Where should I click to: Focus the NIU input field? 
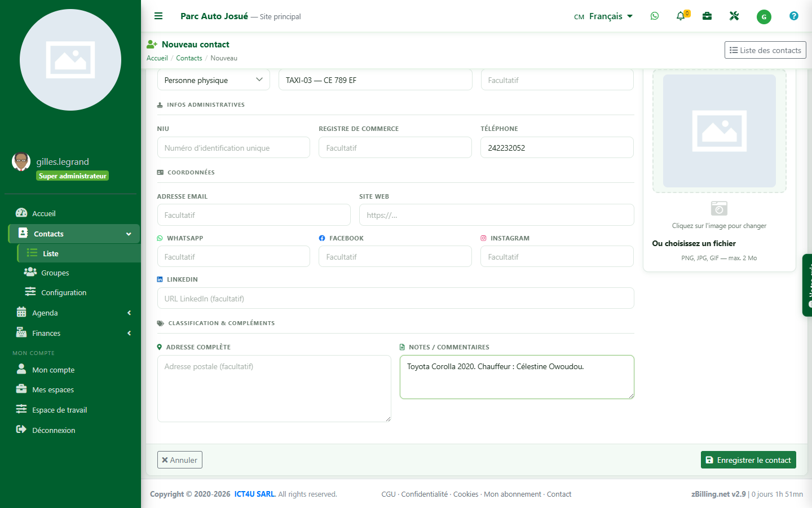233,148
